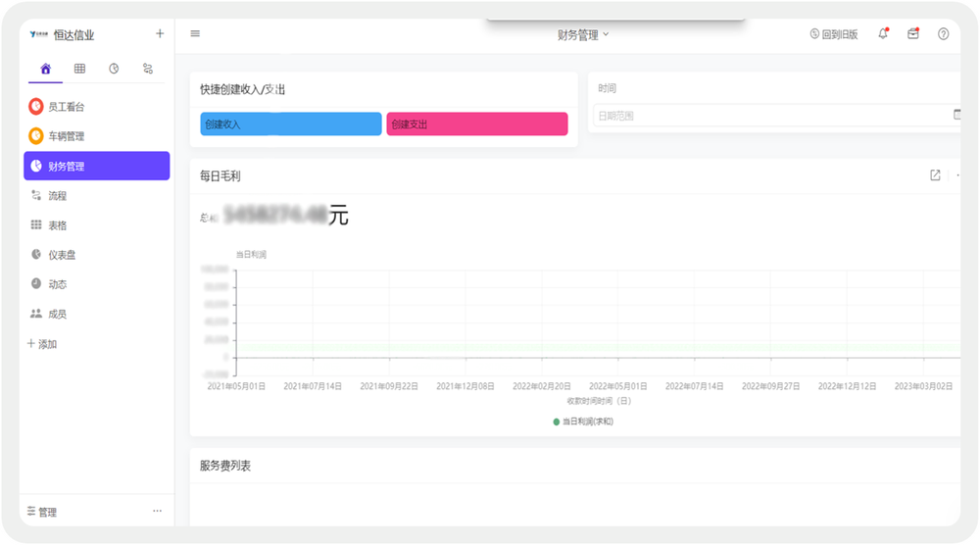The height and width of the screenshot is (545, 980).
Task: Select 员工看台 in the sidebar
Action: tap(67, 107)
